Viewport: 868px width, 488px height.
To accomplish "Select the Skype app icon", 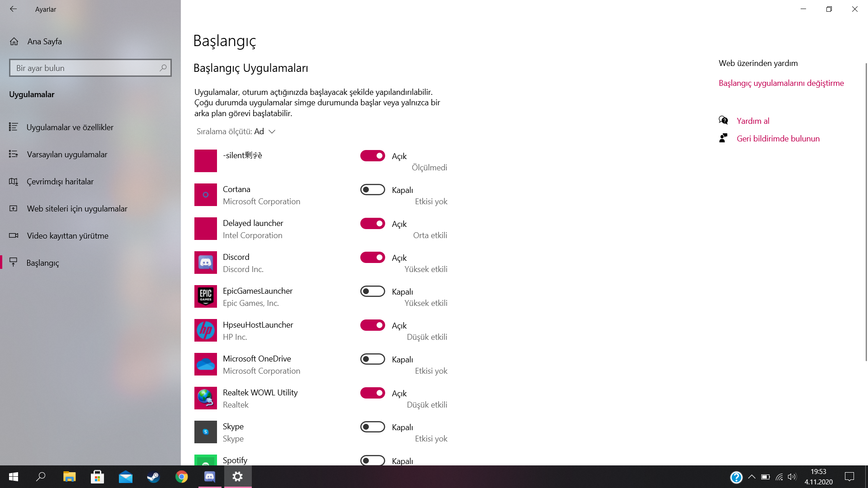I will [x=206, y=432].
